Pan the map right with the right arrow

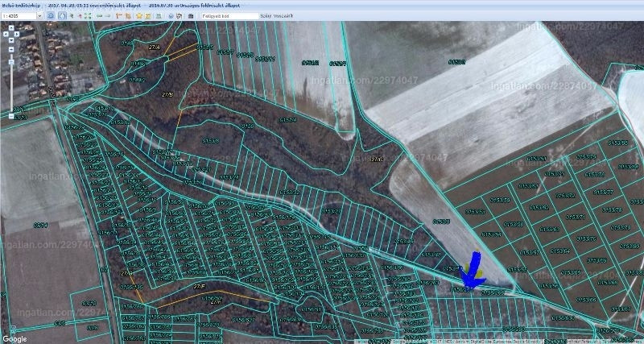(17, 34)
